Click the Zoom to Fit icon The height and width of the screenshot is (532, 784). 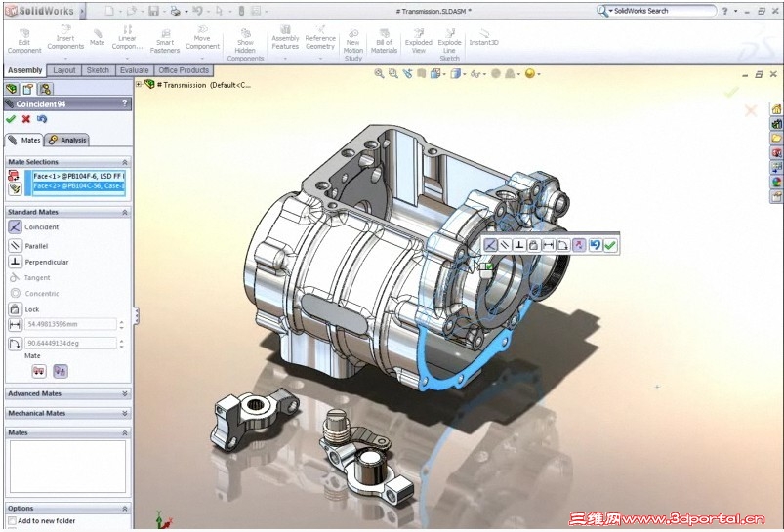[379, 74]
